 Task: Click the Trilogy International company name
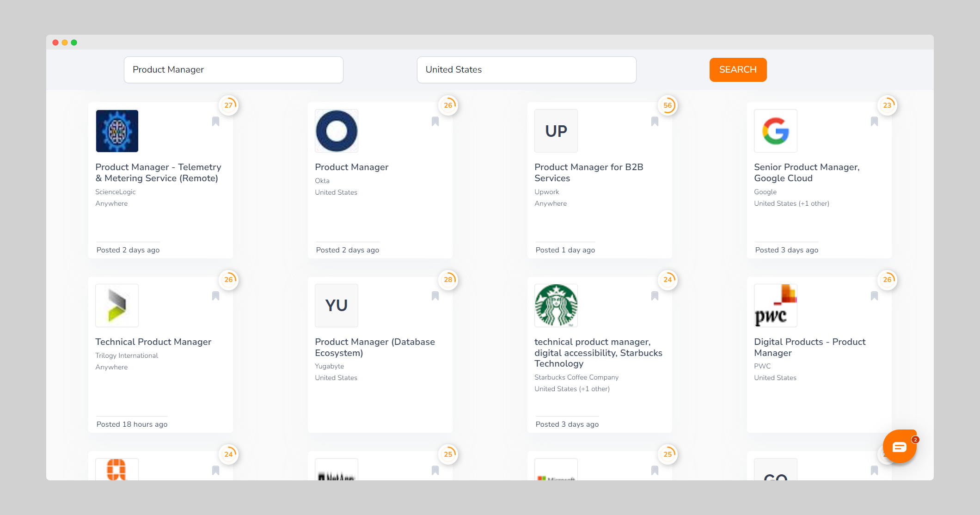click(127, 356)
